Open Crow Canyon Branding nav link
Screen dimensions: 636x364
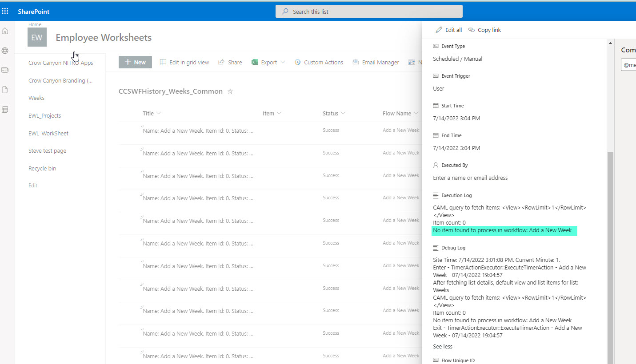pos(60,80)
